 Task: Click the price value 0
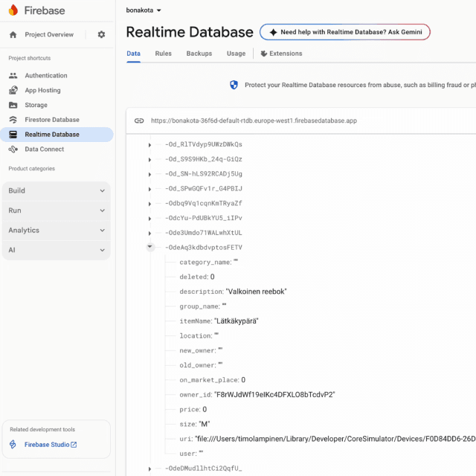click(x=205, y=410)
